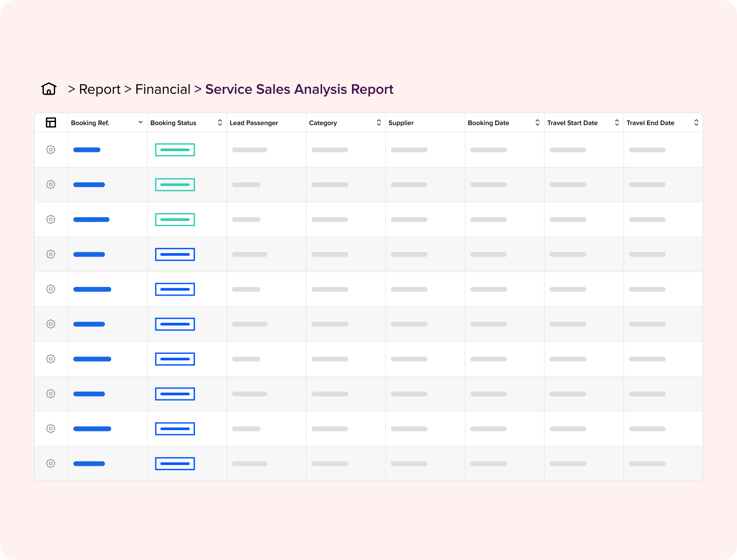Click the Lead Passenger column header
The height and width of the screenshot is (560, 737).
point(254,123)
